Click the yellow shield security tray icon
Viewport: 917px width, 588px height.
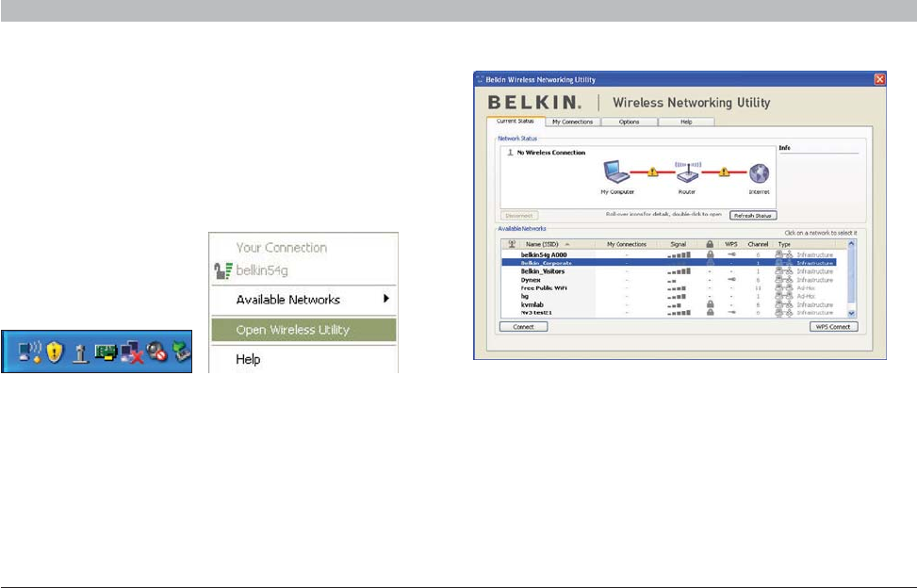55,351
